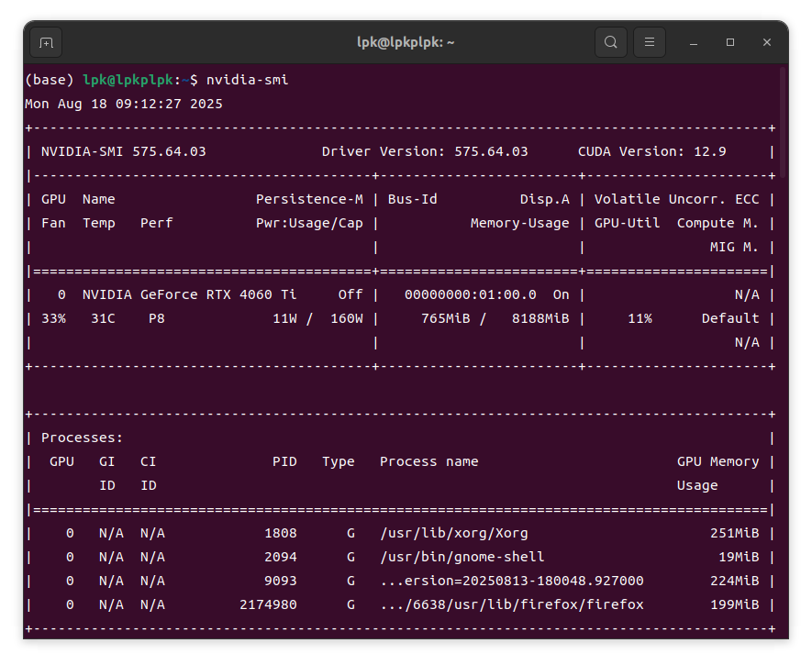Viewport: 812px width, 665px height.
Task: Minimize the terminal window
Action: [694, 42]
